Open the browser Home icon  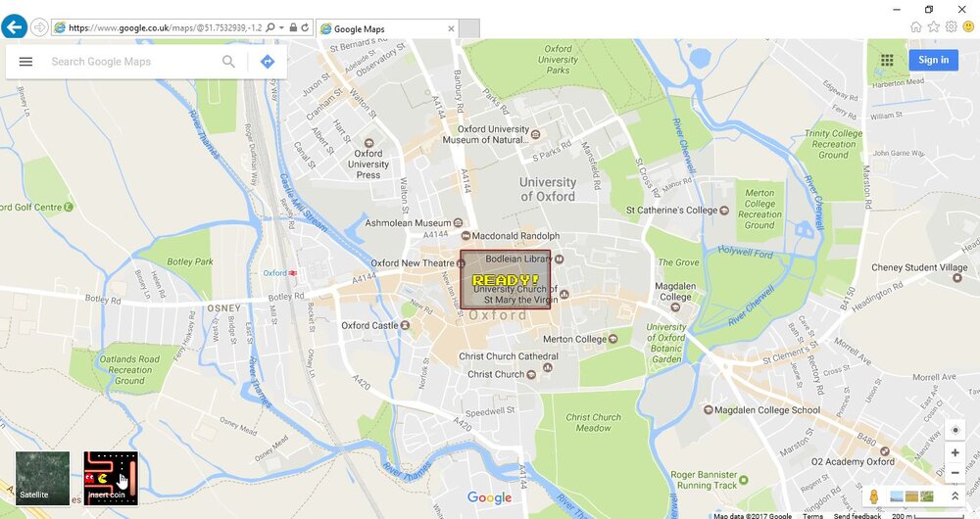(915, 26)
